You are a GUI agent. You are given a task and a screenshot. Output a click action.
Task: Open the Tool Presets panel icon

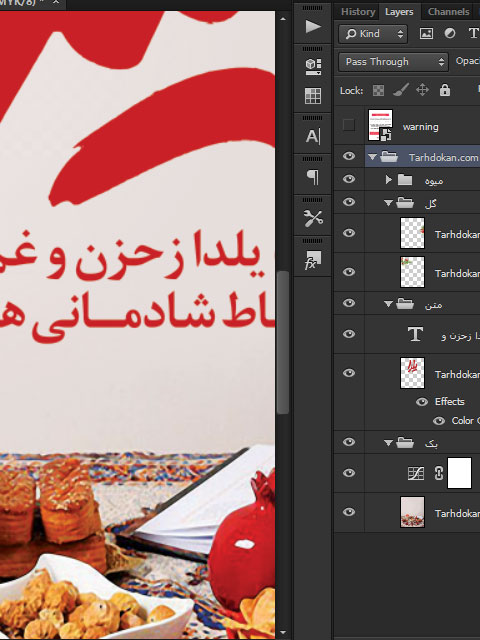(313, 218)
